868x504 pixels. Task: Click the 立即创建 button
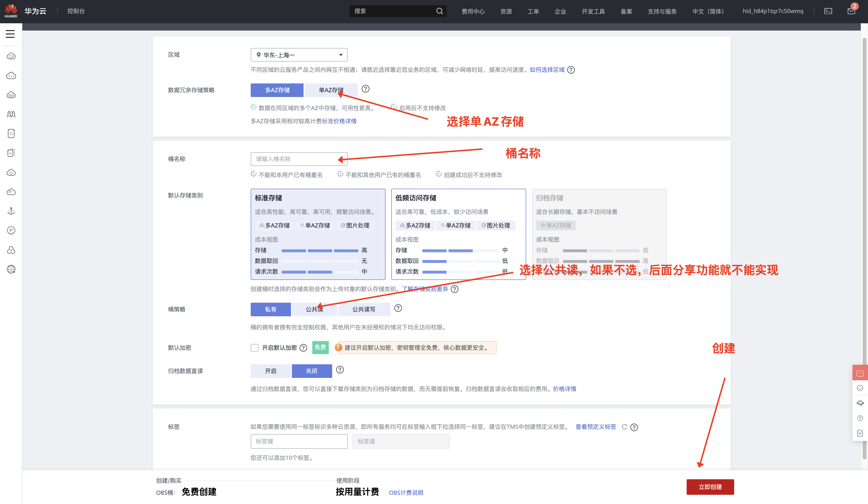coord(710,487)
